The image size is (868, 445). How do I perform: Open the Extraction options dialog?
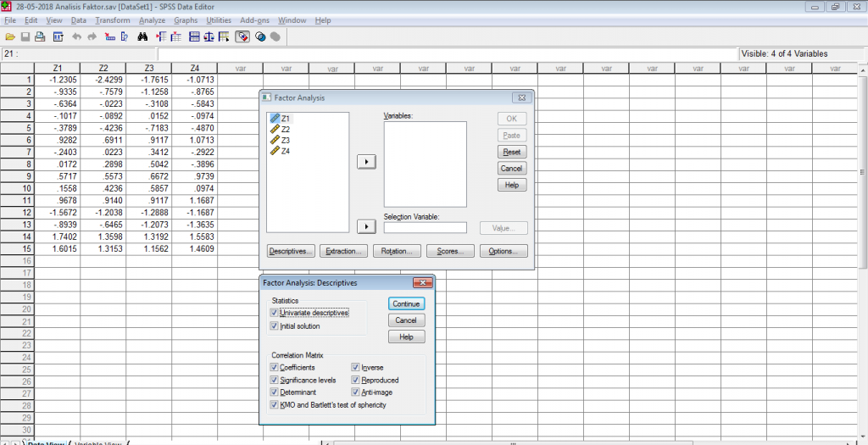(x=345, y=252)
